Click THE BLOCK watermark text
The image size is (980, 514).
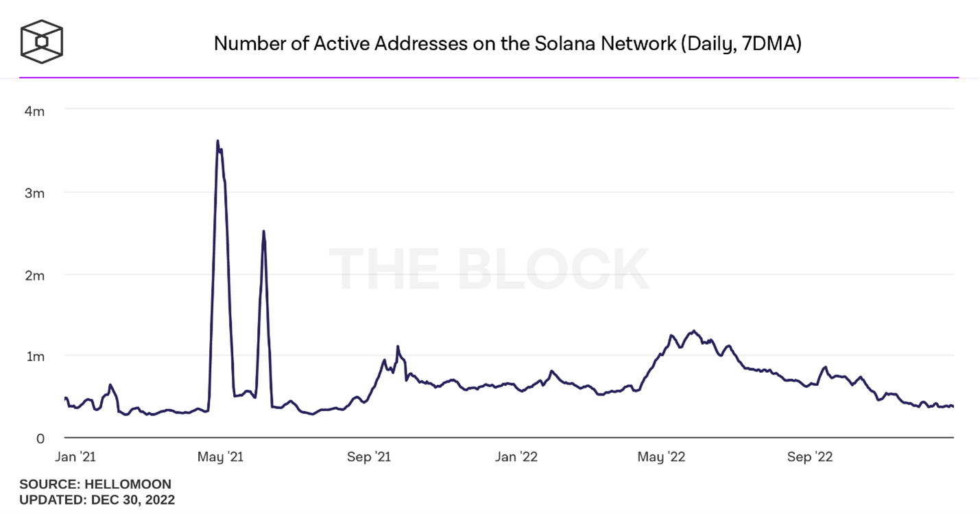pyautogui.click(x=489, y=269)
